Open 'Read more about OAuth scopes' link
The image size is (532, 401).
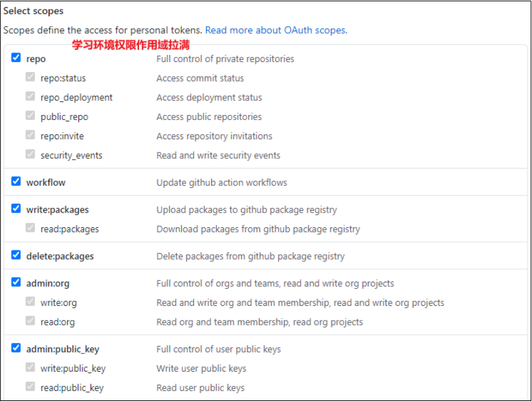click(276, 30)
